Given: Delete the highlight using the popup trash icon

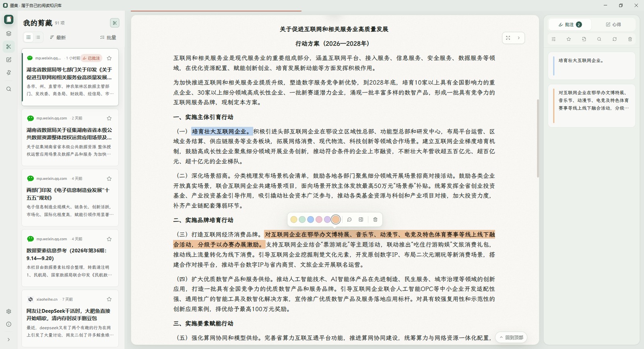Looking at the screenshot, I should [375, 219].
